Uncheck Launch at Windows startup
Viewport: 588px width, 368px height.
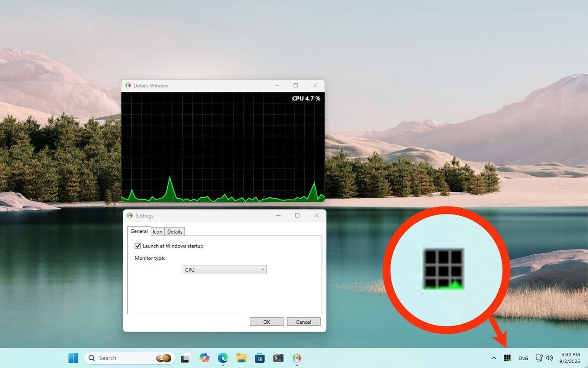[138, 246]
